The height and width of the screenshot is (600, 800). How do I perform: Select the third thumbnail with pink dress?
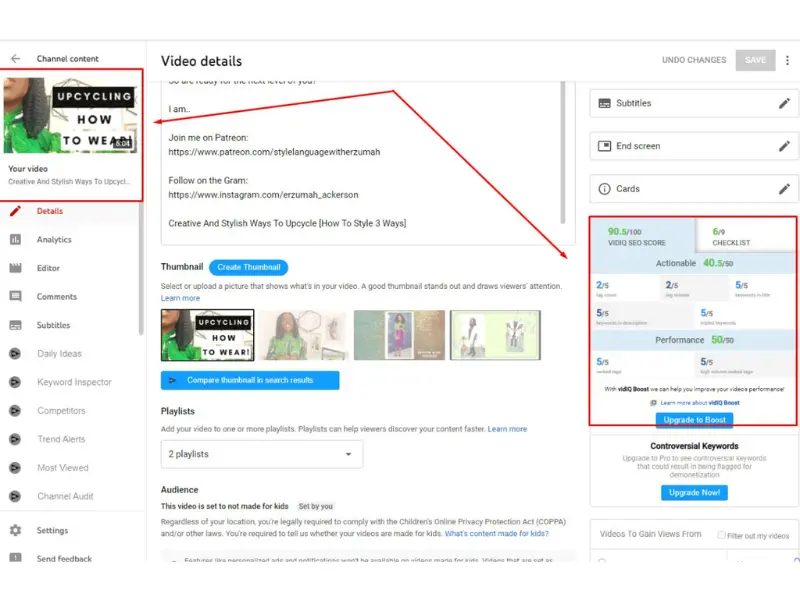(x=399, y=335)
